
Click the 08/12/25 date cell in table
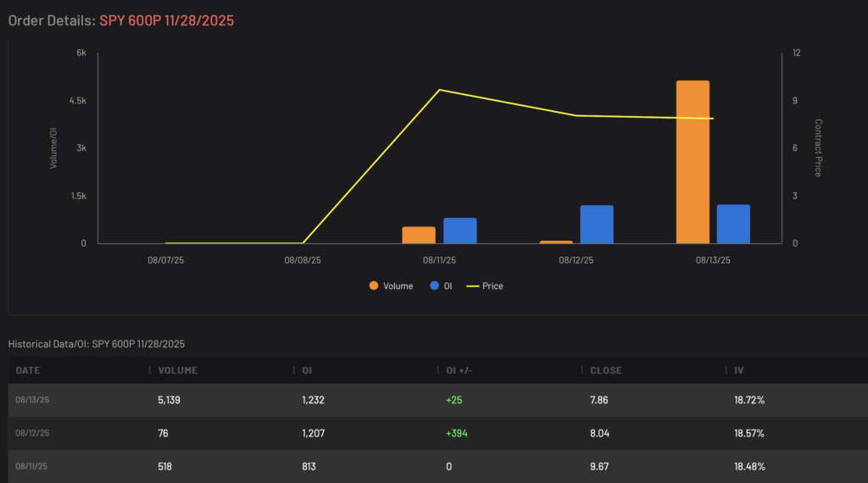coord(32,433)
